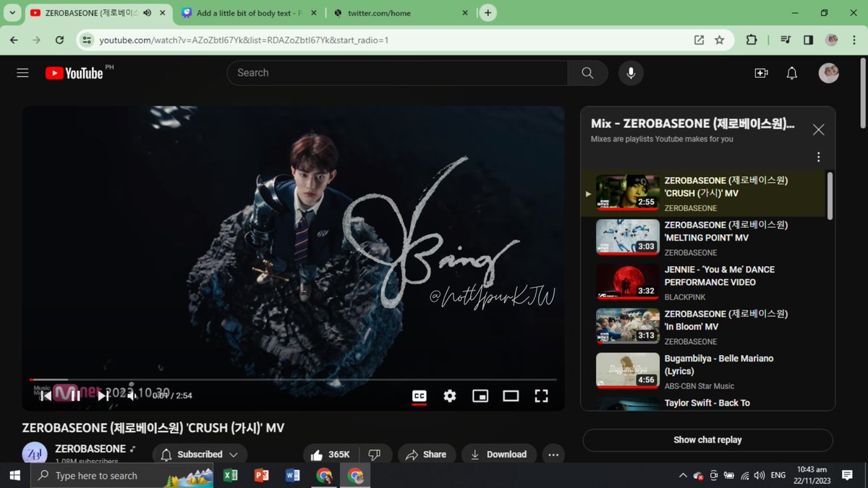Go to YouTube home via logo

(x=75, y=73)
